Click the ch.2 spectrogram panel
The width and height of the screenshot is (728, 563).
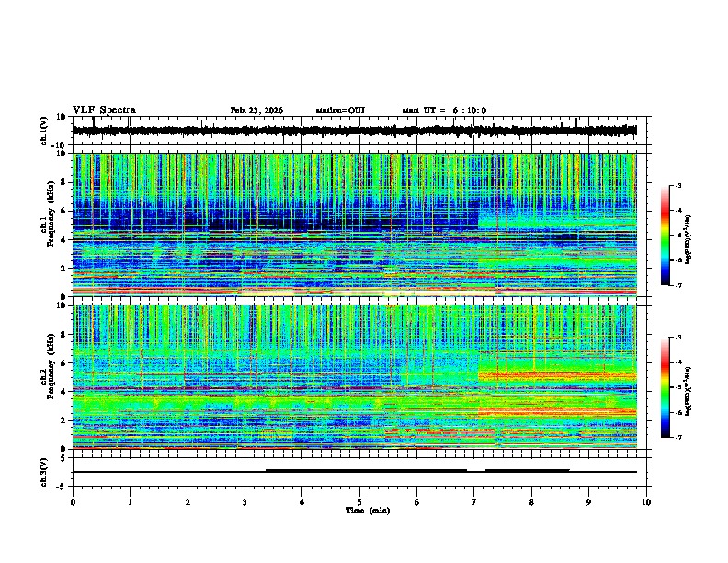click(354, 377)
